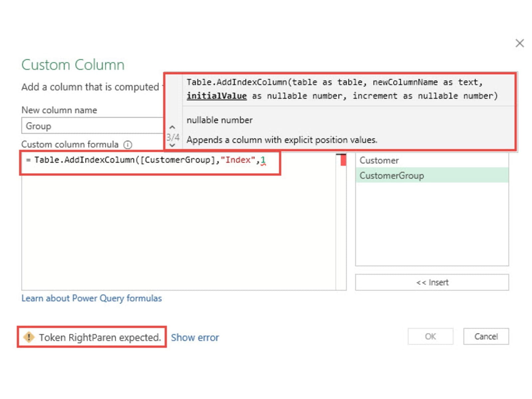Click the Token RightParen expected message
The image size is (532, 399).
[100, 337]
